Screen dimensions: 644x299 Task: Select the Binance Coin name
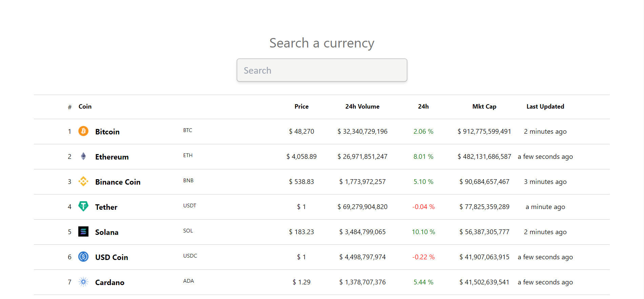(x=118, y=182)
